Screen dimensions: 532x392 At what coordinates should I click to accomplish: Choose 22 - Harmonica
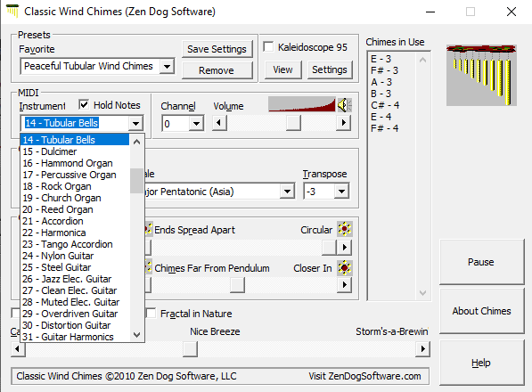[75, 233]
